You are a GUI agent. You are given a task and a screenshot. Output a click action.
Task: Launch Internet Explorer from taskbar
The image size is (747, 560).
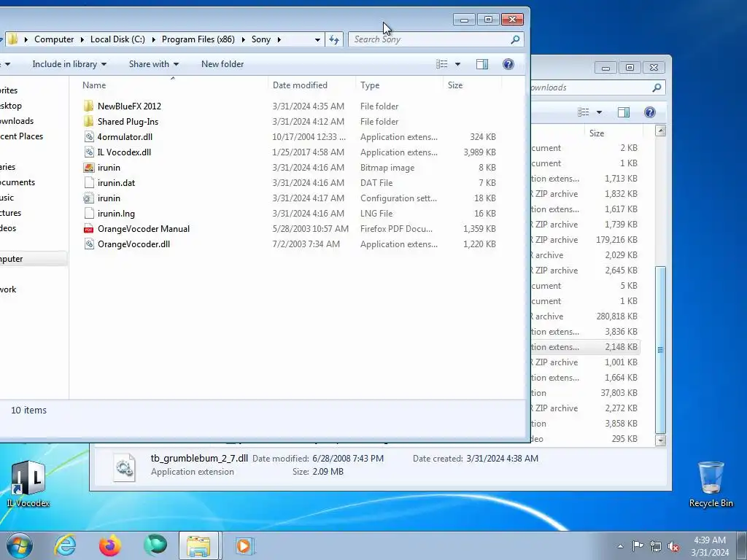tap(65, 545)
